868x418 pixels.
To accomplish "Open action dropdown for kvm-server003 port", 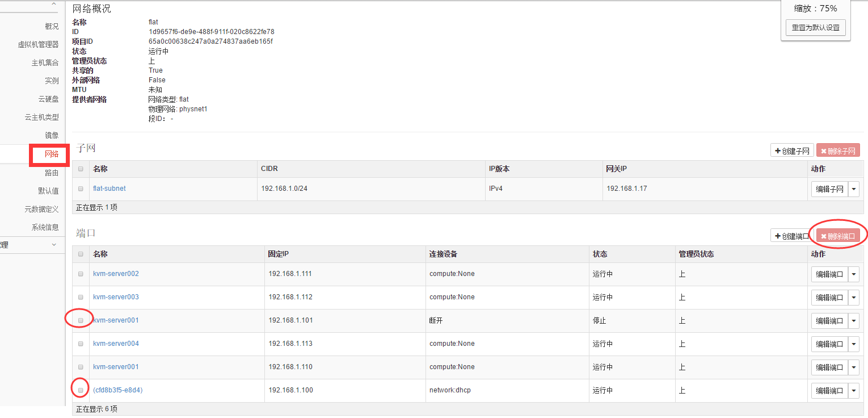I will click(854, 298).
